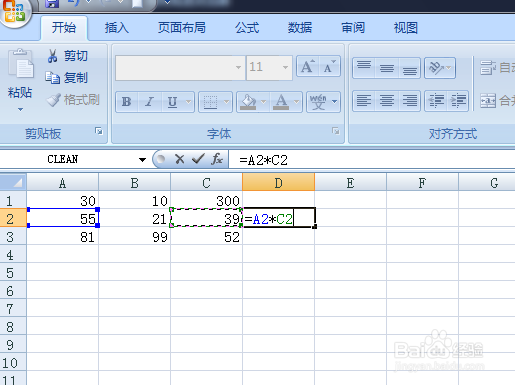Screen dimensions: 515x385
Task: Switch to the 审阅 tab
Action: pos(353,28)
